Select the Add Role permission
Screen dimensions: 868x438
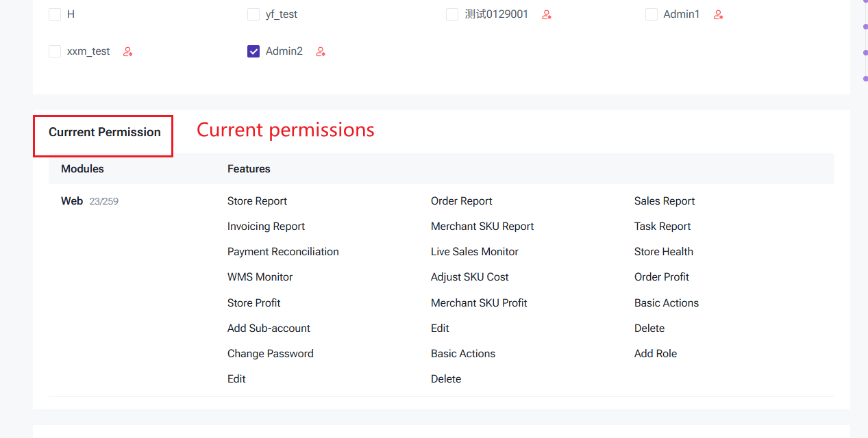click(x=655, y=354)
